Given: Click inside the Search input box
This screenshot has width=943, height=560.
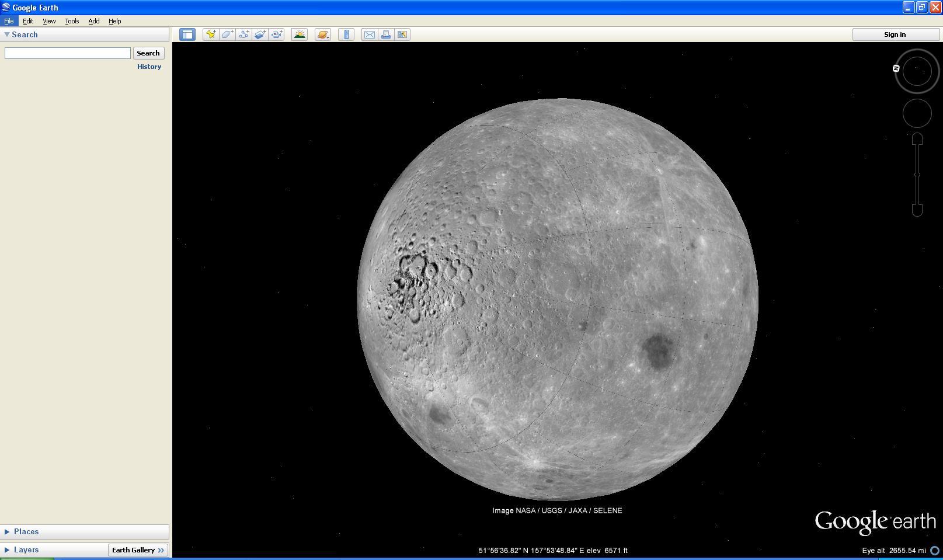Looking at the screenshot, I should coord(67,53).
